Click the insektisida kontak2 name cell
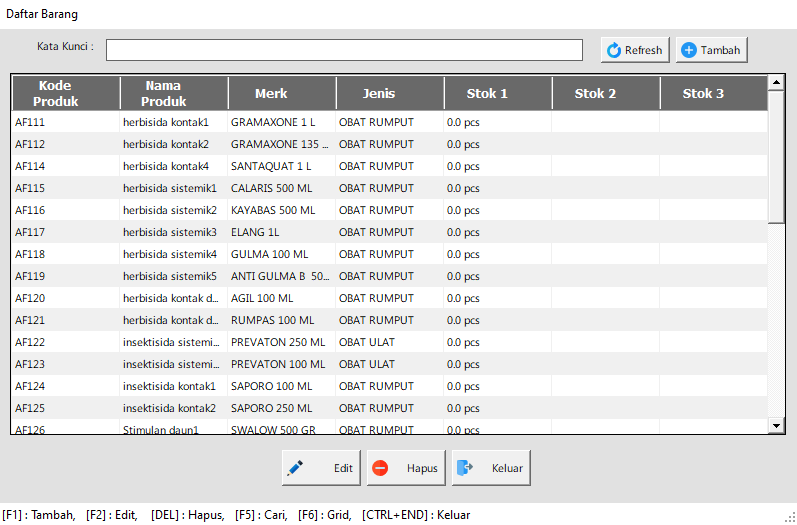The height and width of the screenshot is (525, 797). coord(173,408)
